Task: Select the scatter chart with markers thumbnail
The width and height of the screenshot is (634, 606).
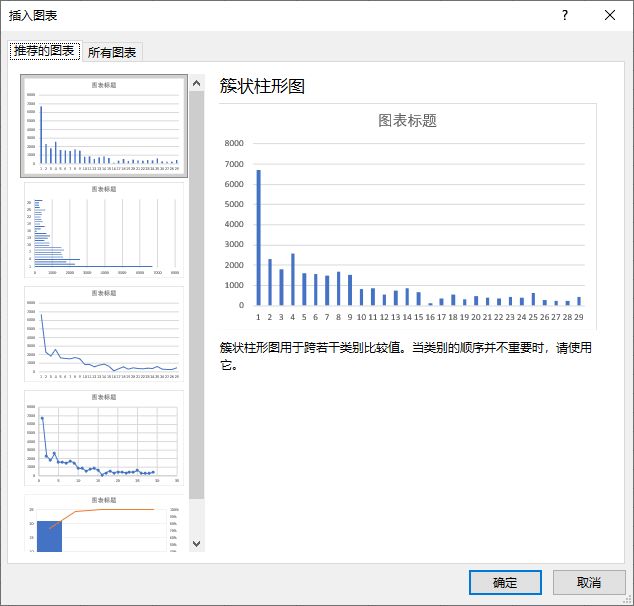Action: pos(104,439)
